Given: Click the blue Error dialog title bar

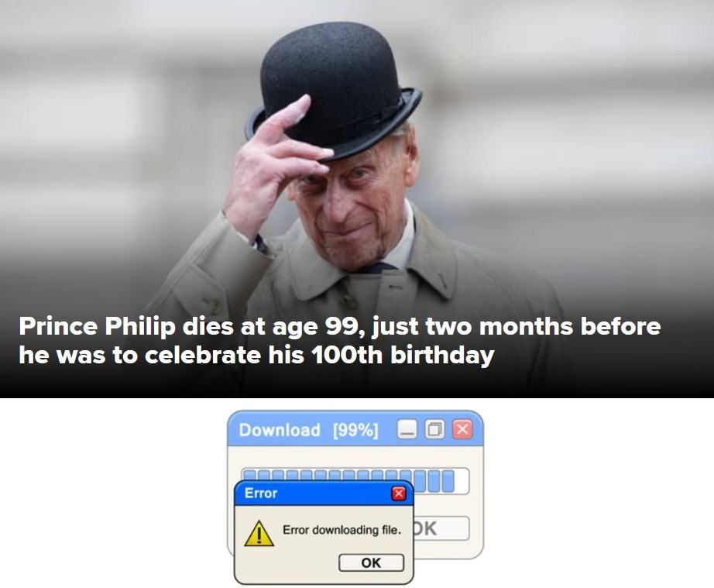Looking at the screenshot, I should [324, 493].
